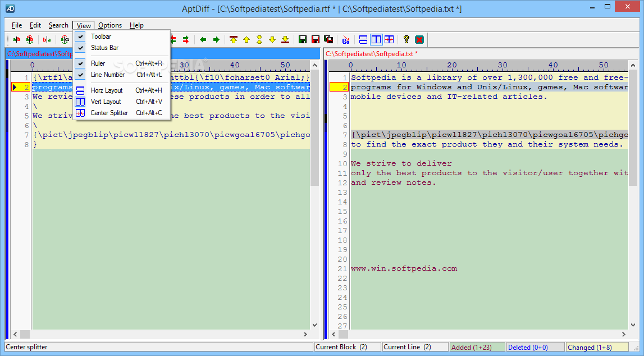Image resolution: width=644 pixels, height=356 pixels.
Task: Click right pane horizontal scroll left arrow
Action: (334, 334)
